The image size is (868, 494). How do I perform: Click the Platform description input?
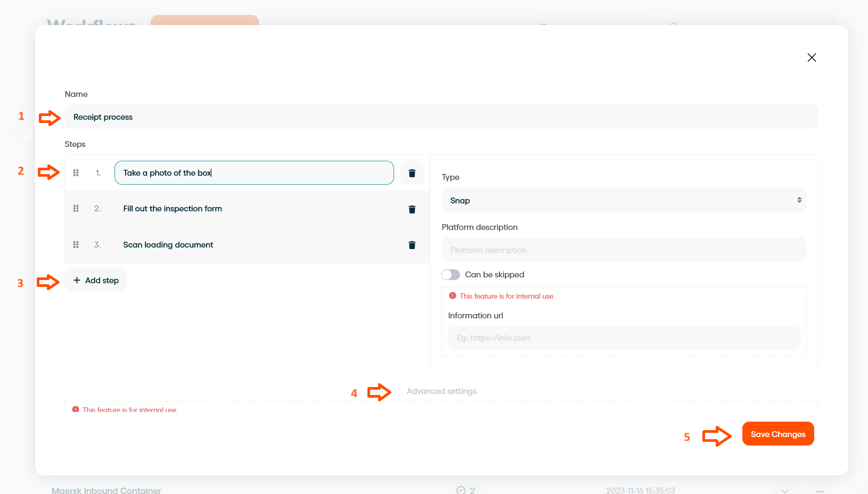(x=624, y=250)
